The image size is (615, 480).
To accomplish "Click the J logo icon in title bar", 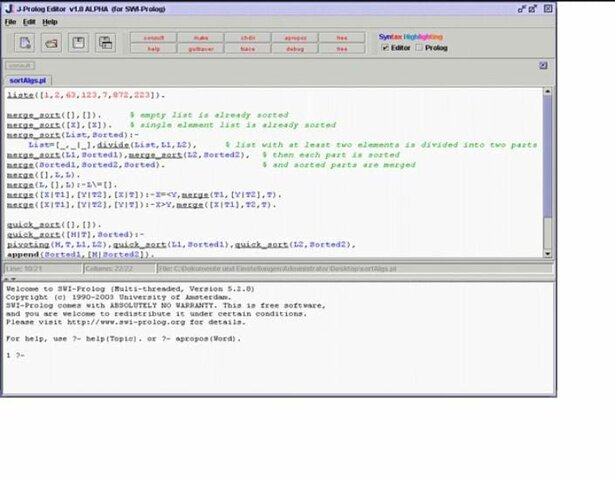I will [9, 8].
